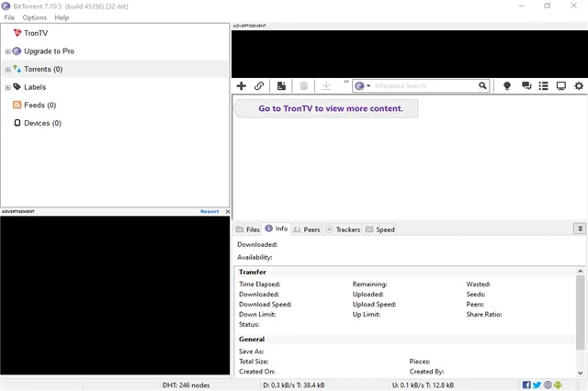Collapse the detail pane with double chevron
588x391 pixels.
click(x=580, y=229)
